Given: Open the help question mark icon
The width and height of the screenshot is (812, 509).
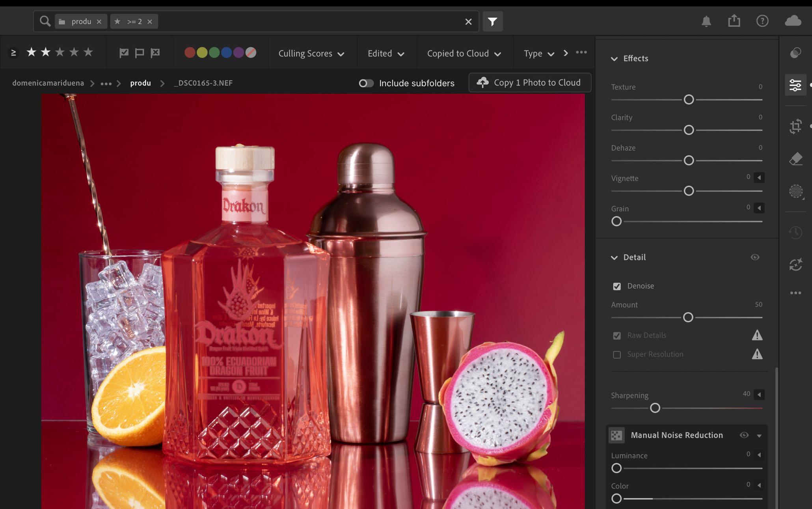Looking at the screenshot, I should click(x=762, y=21).
